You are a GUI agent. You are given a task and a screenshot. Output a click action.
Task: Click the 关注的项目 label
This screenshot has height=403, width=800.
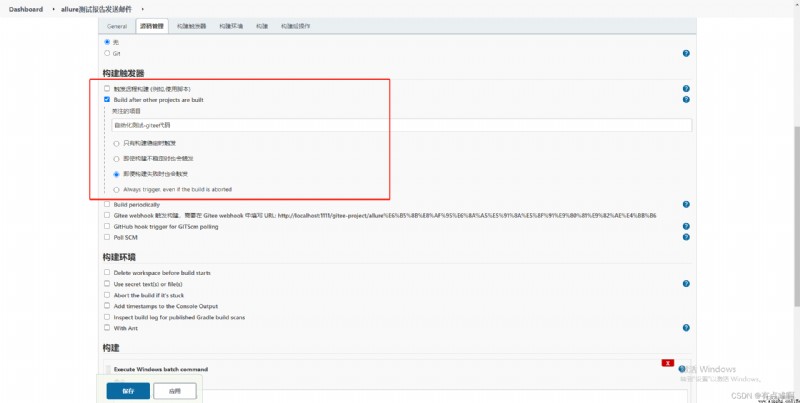(126, 111)
